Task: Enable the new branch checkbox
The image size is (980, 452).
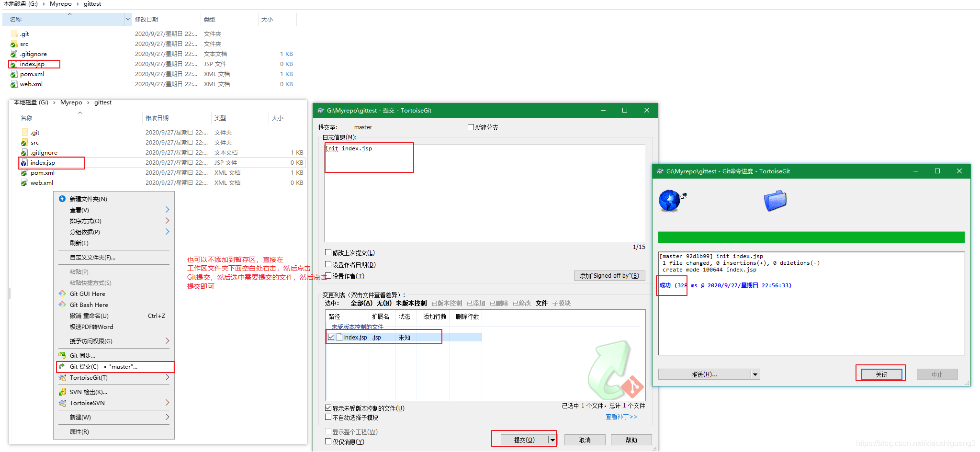Action: pos(471,127)
